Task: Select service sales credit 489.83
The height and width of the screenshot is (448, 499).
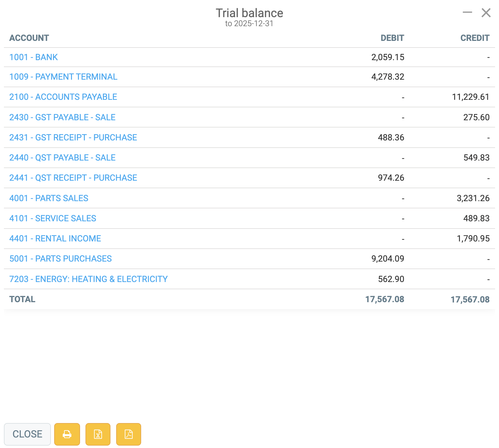Action: (x=476, y=218)
